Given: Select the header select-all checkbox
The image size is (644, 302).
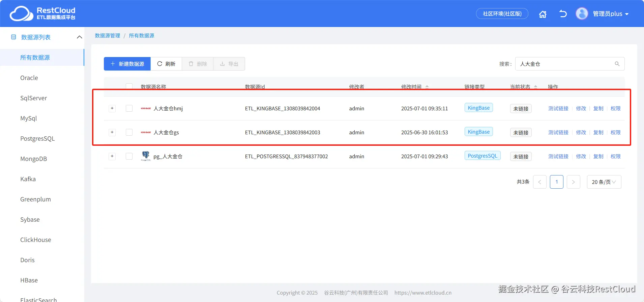Looking at the screenshot, I should click(129, 86).
